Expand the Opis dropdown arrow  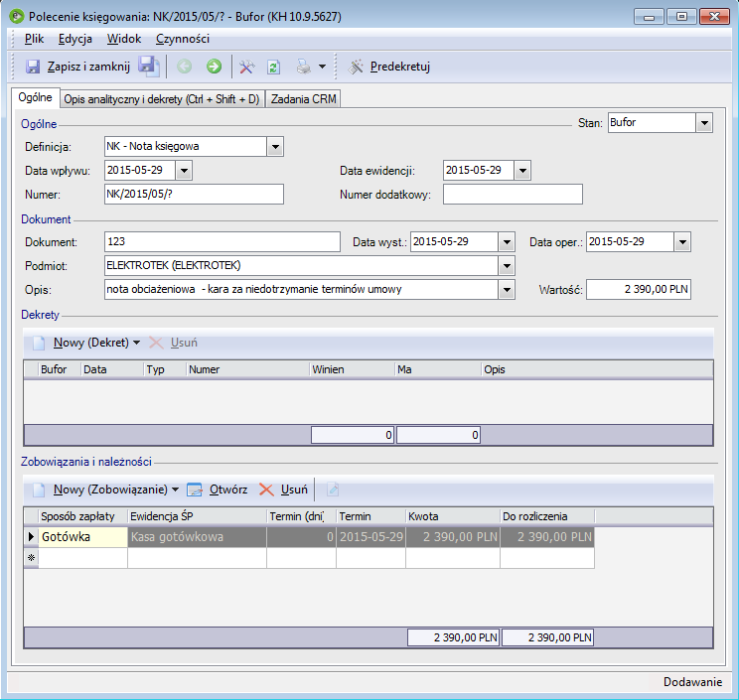[507, 290]
